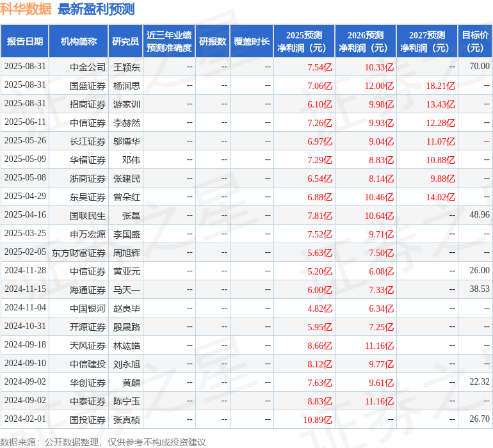Click the 2025预测净利润 column header
493x448 pixels.
[x=304, y=42]
